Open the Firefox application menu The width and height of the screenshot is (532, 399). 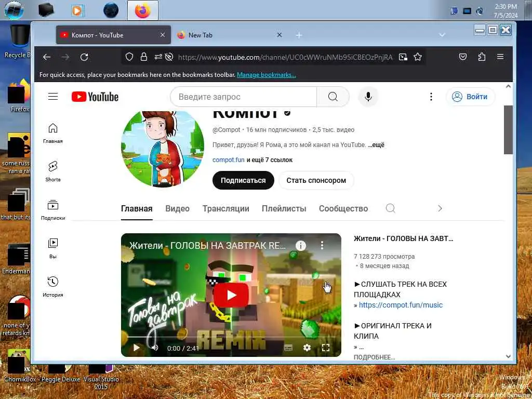point(500,57)
